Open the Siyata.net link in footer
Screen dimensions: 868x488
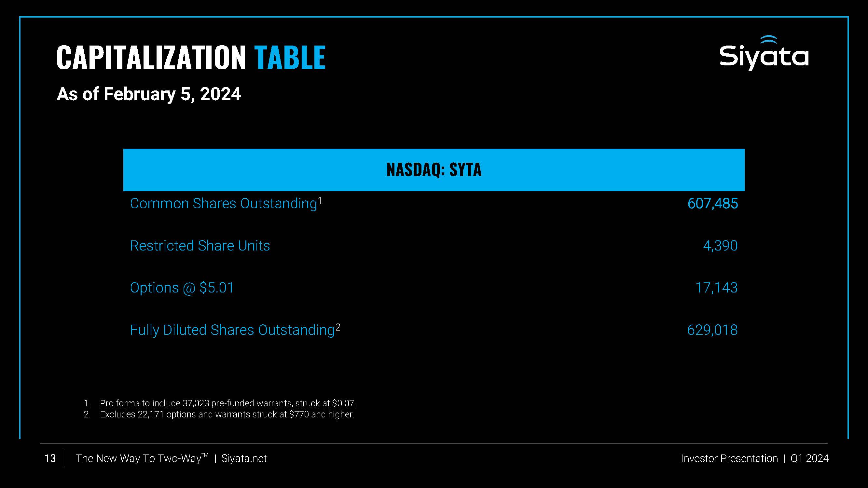[244, 458]
